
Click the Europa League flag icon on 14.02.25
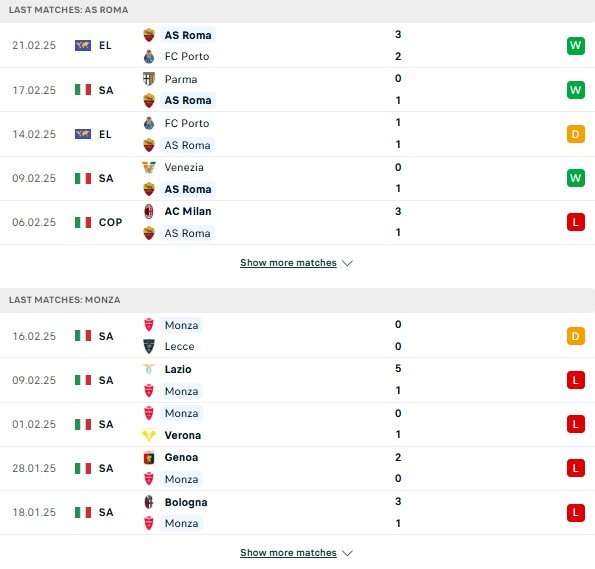click(83, 134)
